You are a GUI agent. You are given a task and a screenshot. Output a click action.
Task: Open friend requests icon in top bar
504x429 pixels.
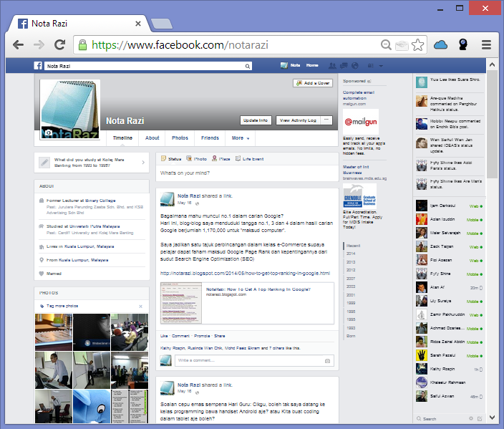[x=332, y=66]
